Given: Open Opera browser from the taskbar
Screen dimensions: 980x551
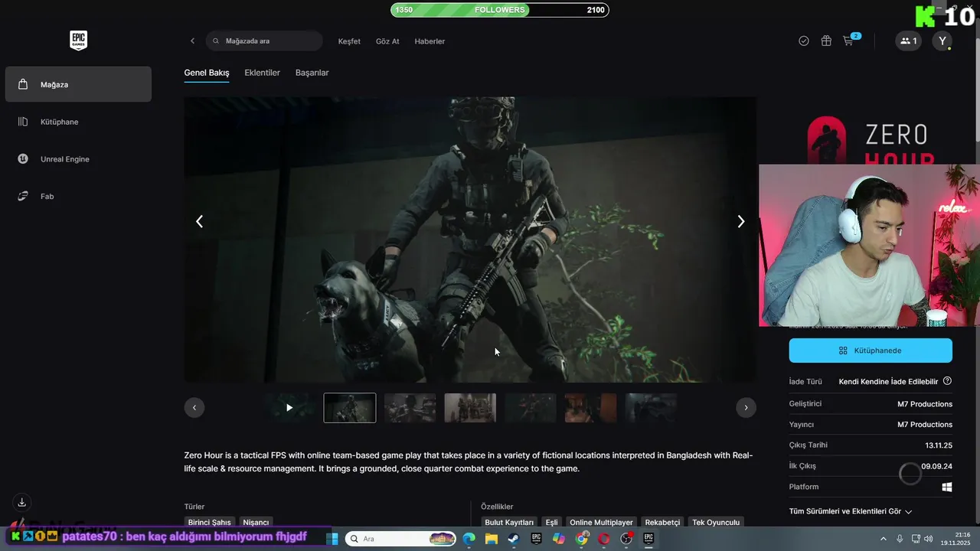Looking at the screenshot, I should pyautogui.click(x=604, y=539).
